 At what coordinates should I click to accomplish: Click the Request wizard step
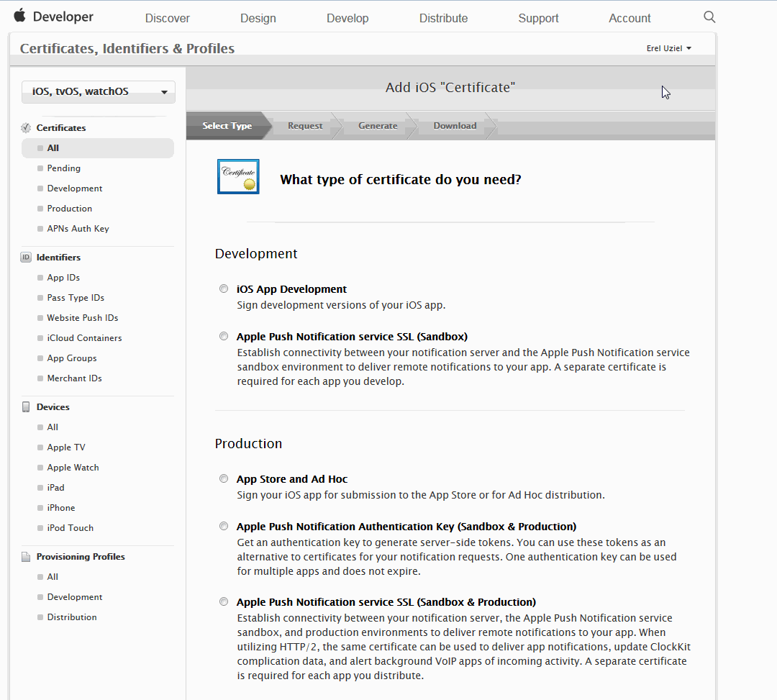(305, 126)
